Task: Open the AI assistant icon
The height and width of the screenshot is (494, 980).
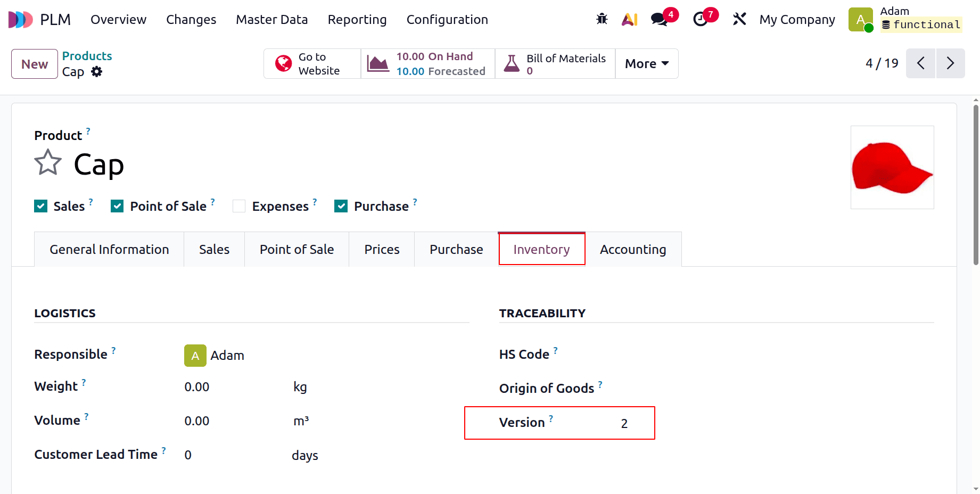Action: (x=630, y=19)
